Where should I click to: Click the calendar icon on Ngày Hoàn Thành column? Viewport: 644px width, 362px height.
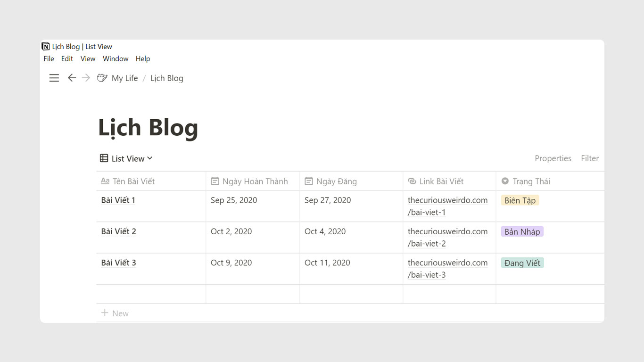click(215, 181)
